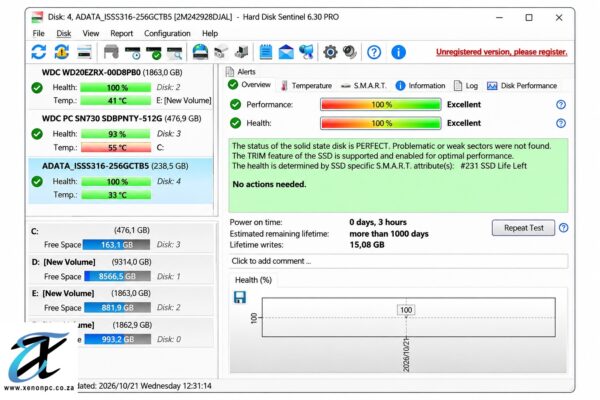Click the C: volume row (476,1 GB)
Screen dimensions: 600x400
click(121, 238)
